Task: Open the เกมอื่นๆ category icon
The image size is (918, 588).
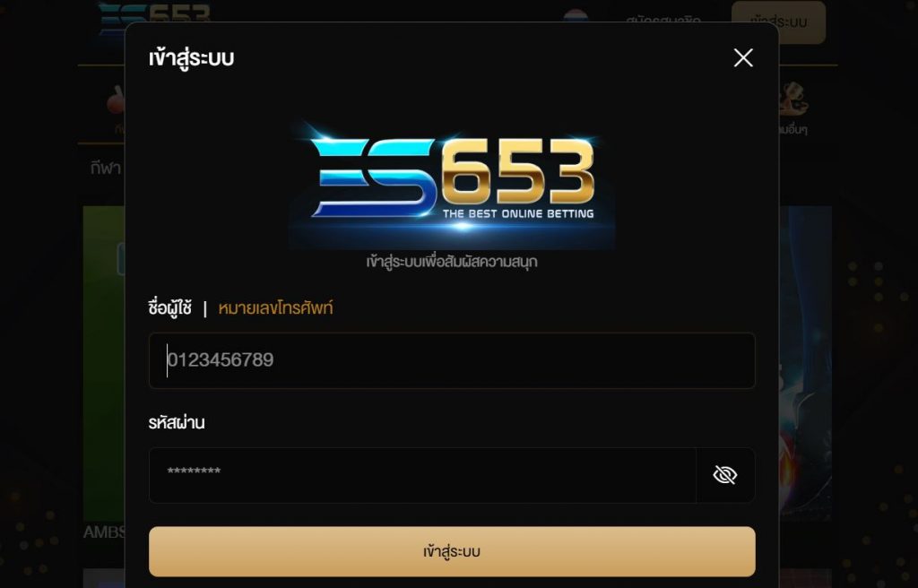Action: pyautogui.click(x=793, y=99)
